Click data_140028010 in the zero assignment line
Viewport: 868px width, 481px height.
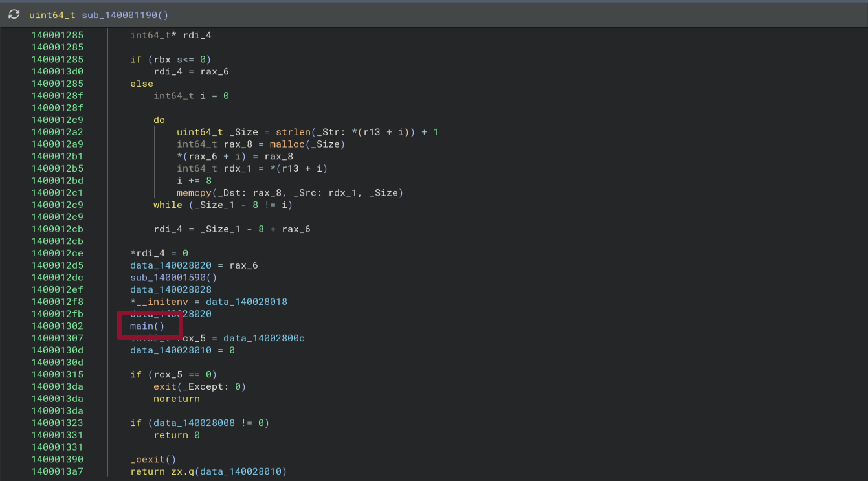click(x=171, y=350)
